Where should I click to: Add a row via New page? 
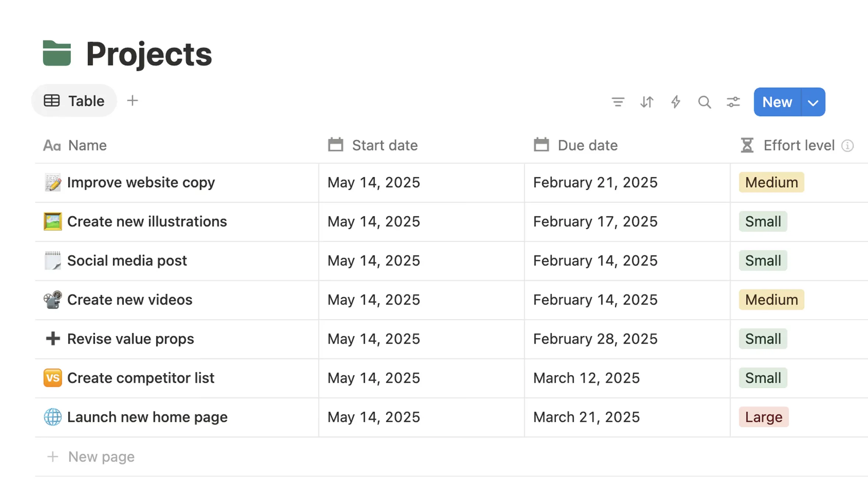[101, 457]
